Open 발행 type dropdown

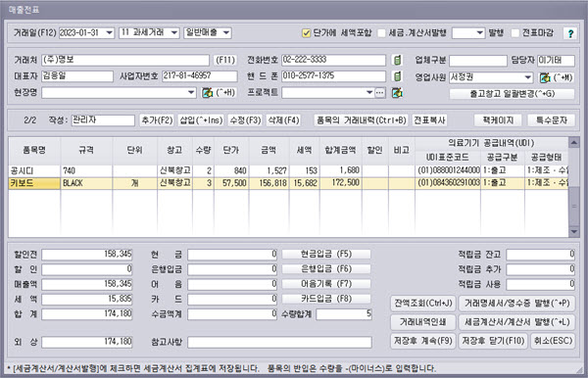[x=479, y=33]
